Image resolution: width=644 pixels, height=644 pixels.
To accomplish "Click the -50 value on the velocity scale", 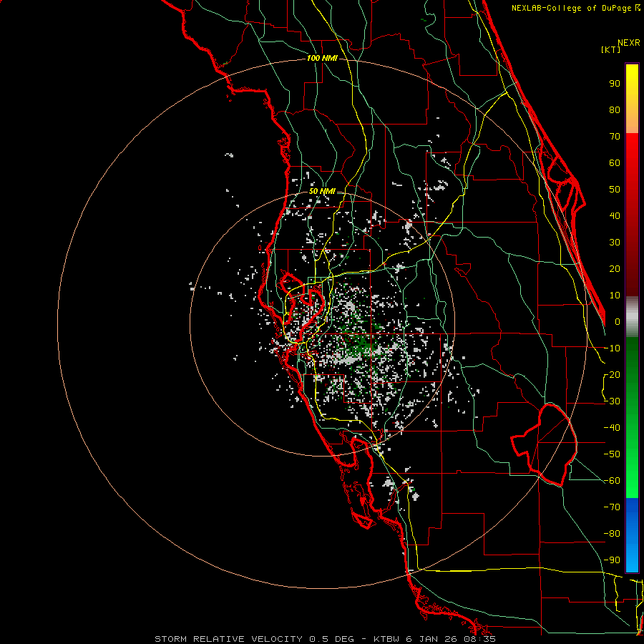I will [612, 454].
